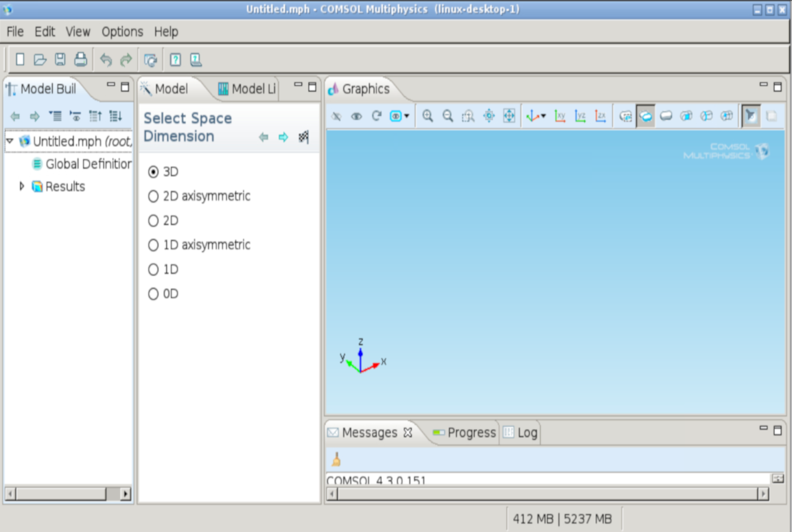Go to next node in Model Builder
The image size is (792, 532).
click(35, 116)
